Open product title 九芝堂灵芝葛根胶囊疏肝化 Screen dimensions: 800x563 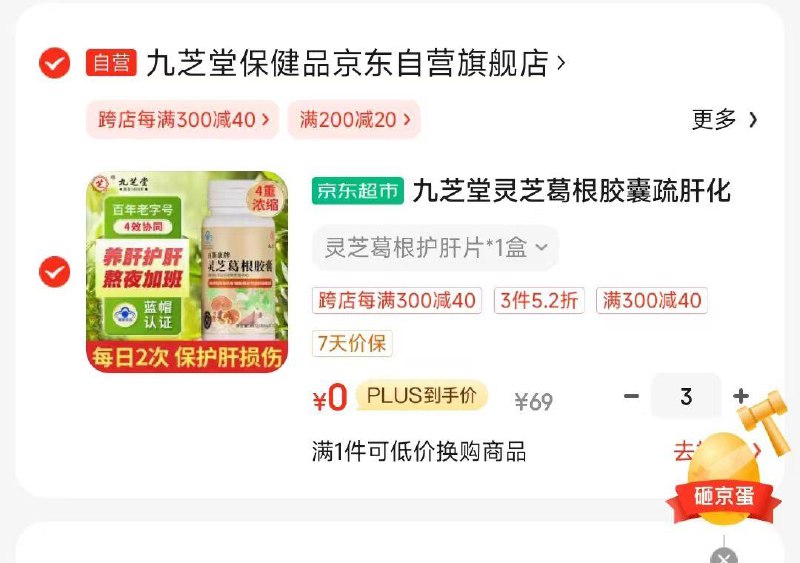tap(571, 191)
